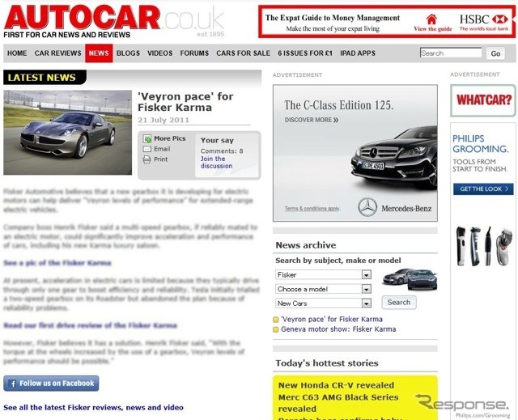Click View the guide in HSBC banner
Screen dimensions: 518x420
(x=433, y=29)
